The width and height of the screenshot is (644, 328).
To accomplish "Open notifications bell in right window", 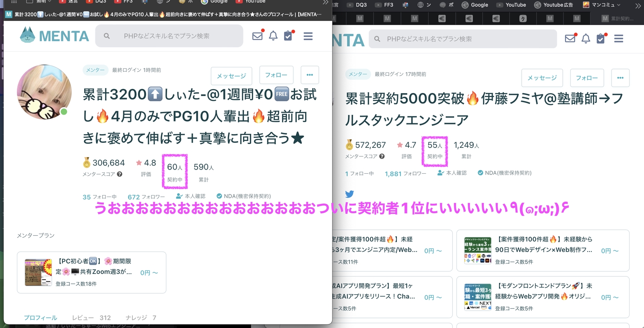I will pyautogui.click(x=586, y=39).
